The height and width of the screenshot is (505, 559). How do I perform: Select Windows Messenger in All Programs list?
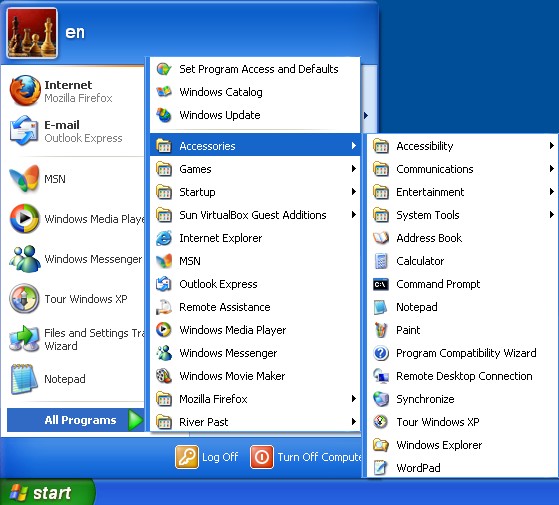pyautogui.click(x=255, y=353)
